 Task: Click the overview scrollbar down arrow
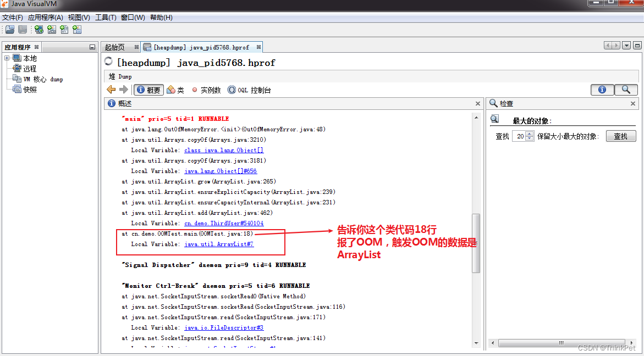click(476, 343)
